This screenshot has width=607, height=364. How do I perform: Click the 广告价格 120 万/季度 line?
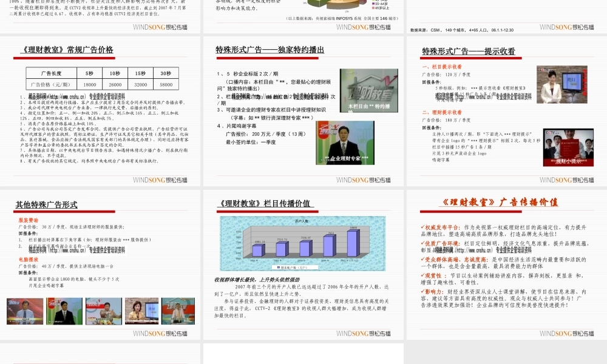[446, 75]
